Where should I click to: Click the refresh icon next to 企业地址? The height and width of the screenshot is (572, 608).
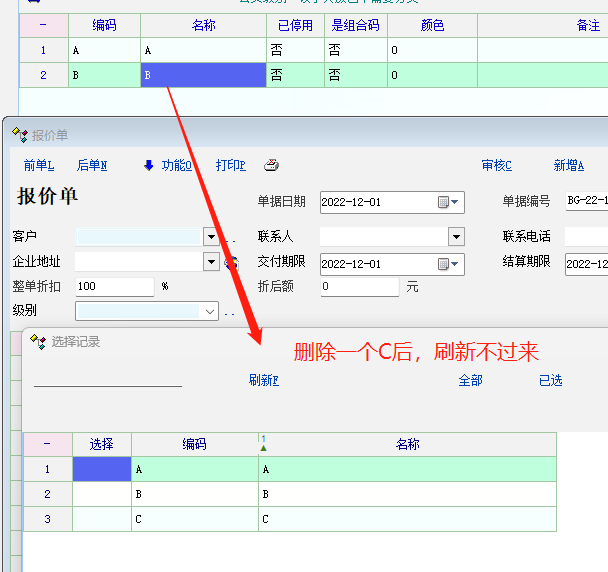[x=231, y=262]
